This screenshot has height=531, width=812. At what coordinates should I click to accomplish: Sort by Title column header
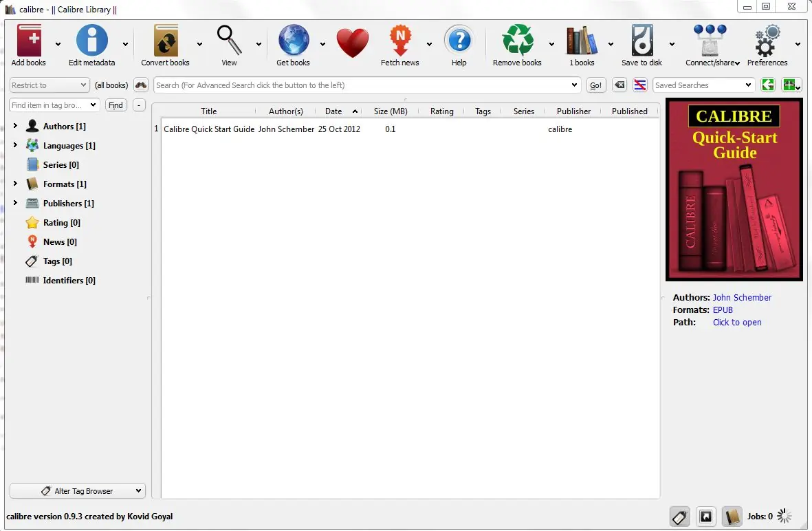[209, 111]
